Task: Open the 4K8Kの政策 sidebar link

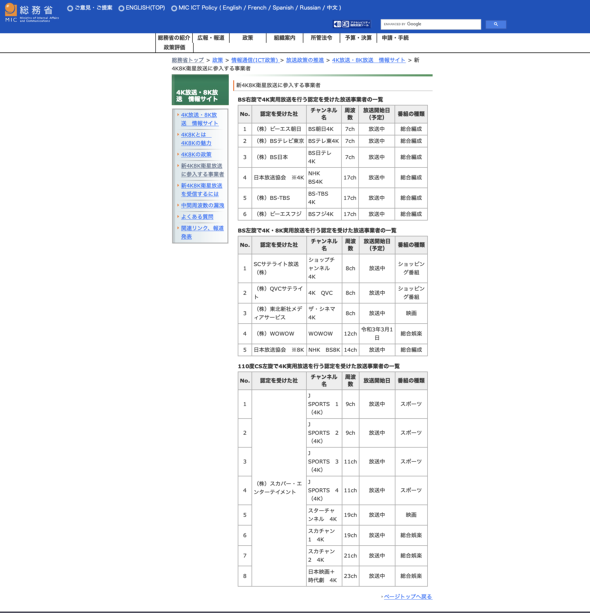Action: coord(196,154)
